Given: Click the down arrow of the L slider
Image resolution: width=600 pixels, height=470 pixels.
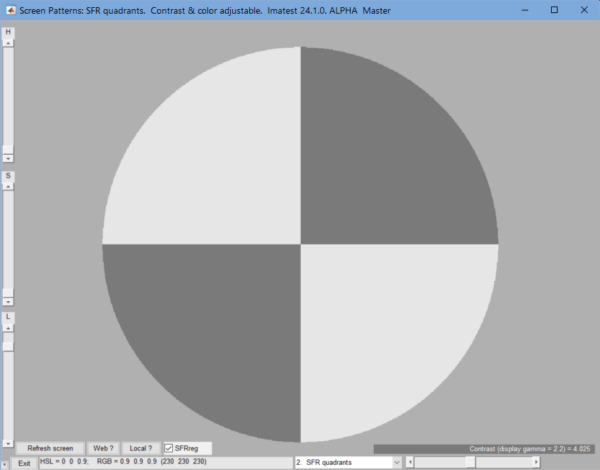Looking at the screenshot, I should (8, 442).
